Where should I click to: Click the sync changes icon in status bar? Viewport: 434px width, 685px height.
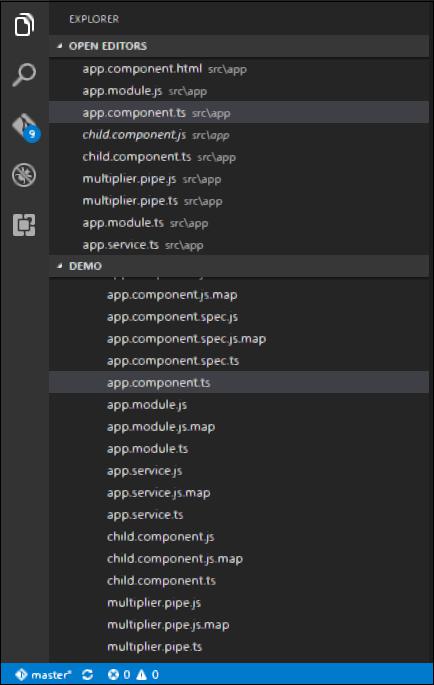point(87,675)
